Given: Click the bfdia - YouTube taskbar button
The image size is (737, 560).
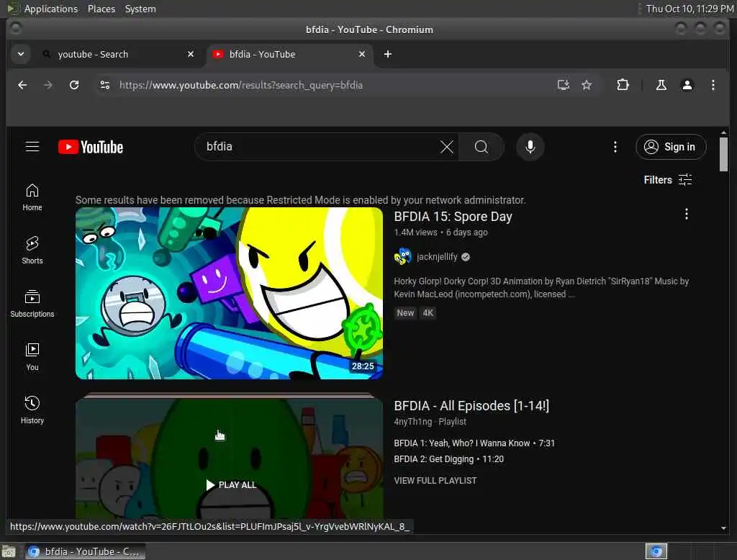Looking at the screenshot, I should [85, 551].
